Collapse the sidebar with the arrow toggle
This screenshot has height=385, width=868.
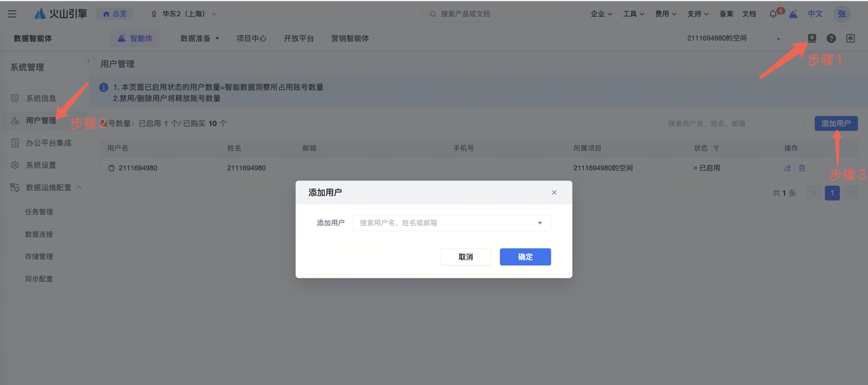88,61
